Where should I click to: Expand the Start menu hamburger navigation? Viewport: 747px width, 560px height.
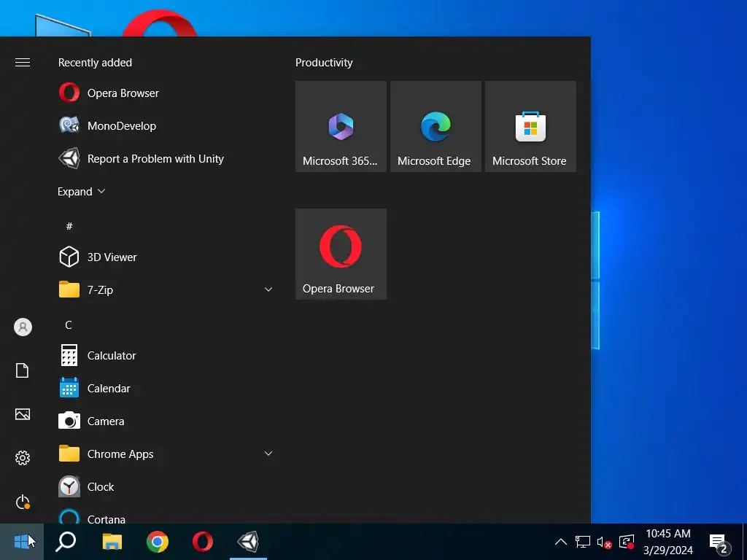tap(23, 63)
